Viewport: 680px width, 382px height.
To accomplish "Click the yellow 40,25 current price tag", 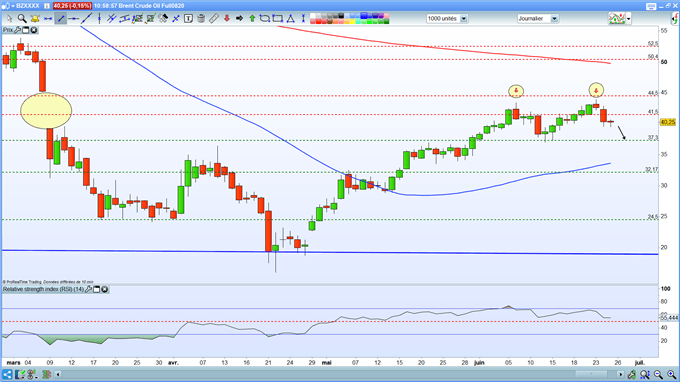I will pos(668,122).
